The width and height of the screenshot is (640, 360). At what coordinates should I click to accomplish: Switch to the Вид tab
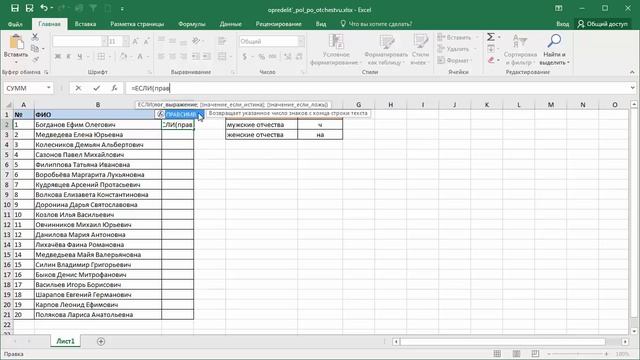(x=321, y=24)
